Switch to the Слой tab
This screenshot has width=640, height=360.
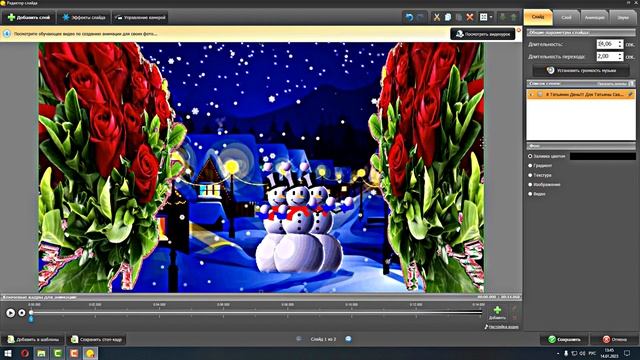[566, 18]
